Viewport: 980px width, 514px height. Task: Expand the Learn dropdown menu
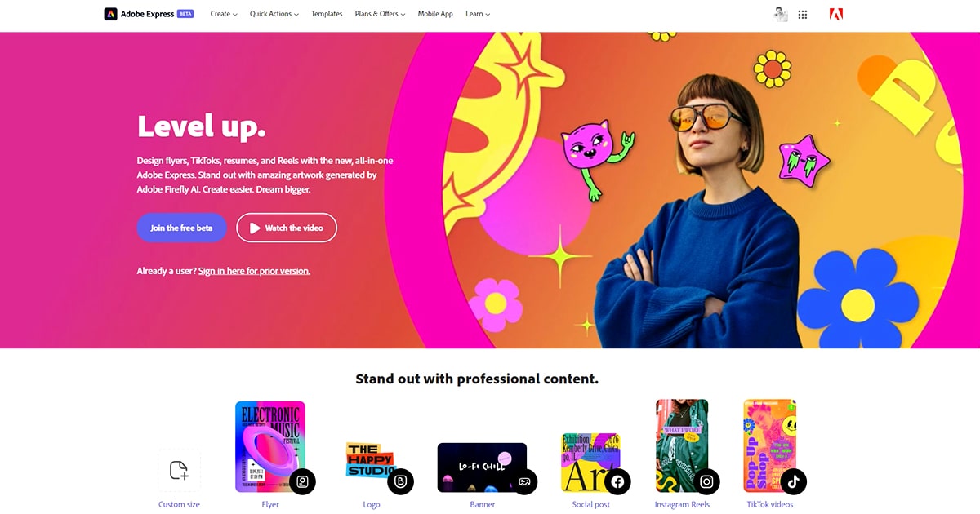pos(478,14)
